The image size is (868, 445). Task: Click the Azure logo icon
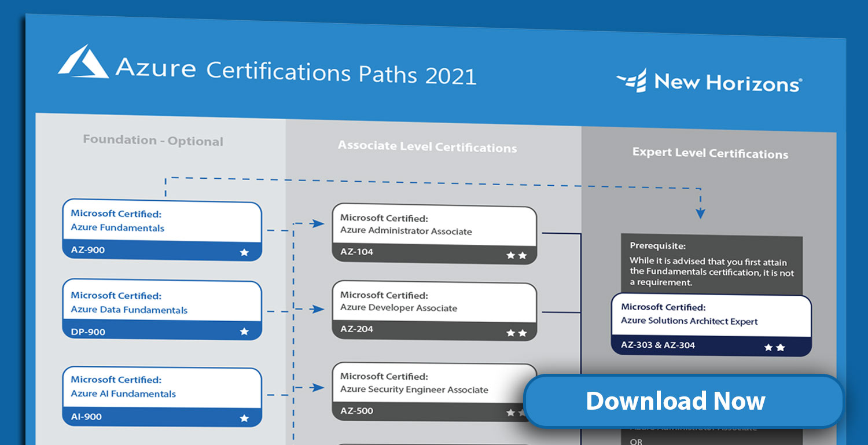coord(83,61)
